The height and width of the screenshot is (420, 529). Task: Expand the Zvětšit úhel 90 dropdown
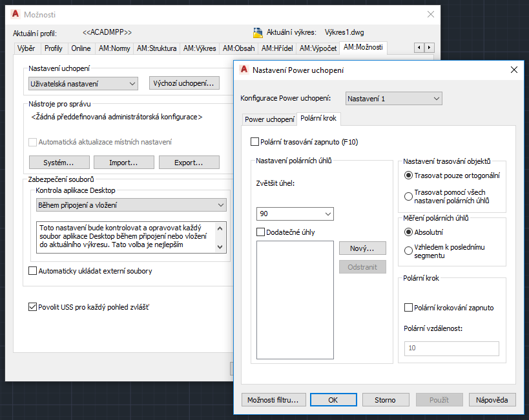pos(295,214)
